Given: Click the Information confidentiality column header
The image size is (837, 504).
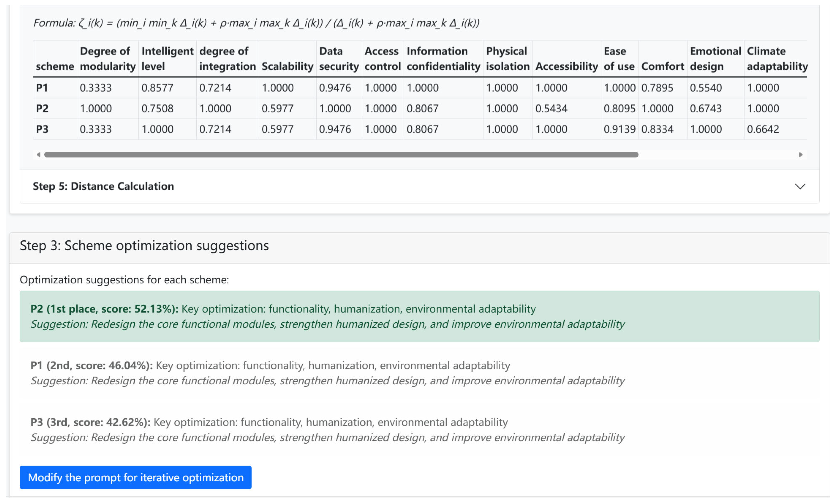Looking at the screenshot, I should point(443,58).
